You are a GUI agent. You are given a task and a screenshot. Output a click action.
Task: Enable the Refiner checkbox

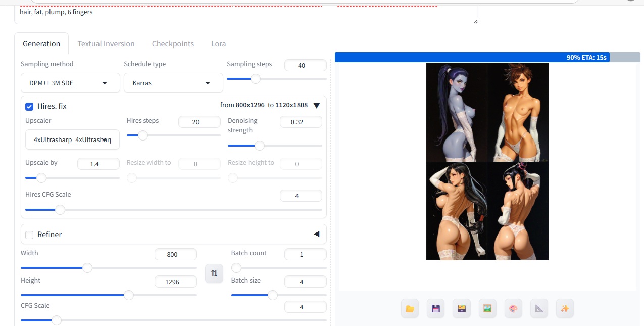coord(29,235)
